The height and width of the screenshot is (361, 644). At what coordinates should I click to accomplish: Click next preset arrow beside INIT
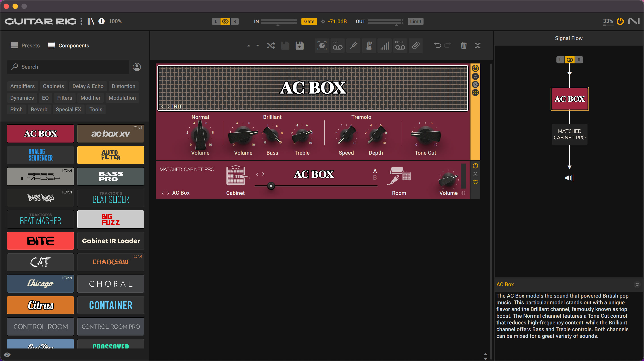tap(169, 107)
